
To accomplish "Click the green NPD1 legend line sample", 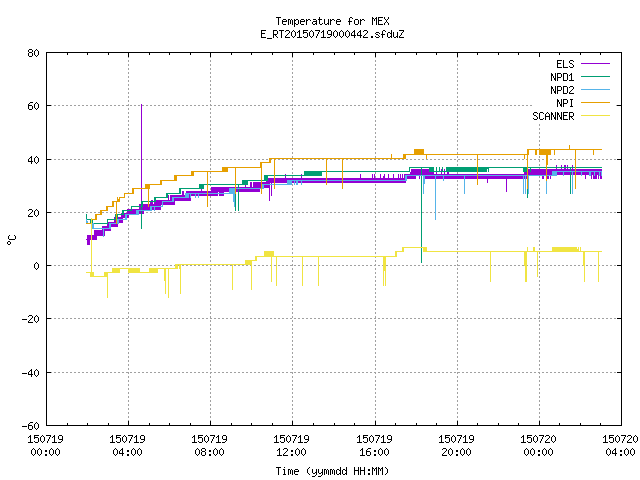I will coord(595,77).
